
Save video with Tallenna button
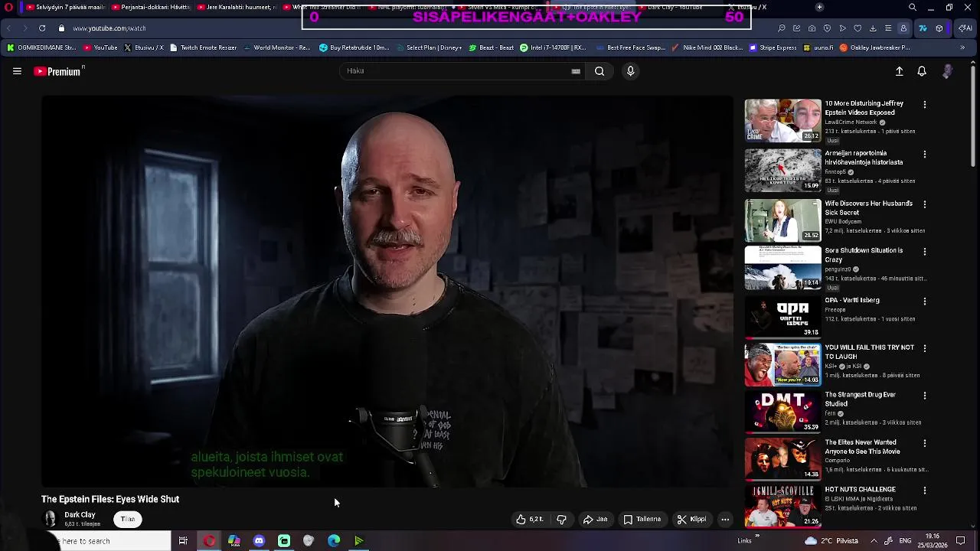[x=642, y=519]
